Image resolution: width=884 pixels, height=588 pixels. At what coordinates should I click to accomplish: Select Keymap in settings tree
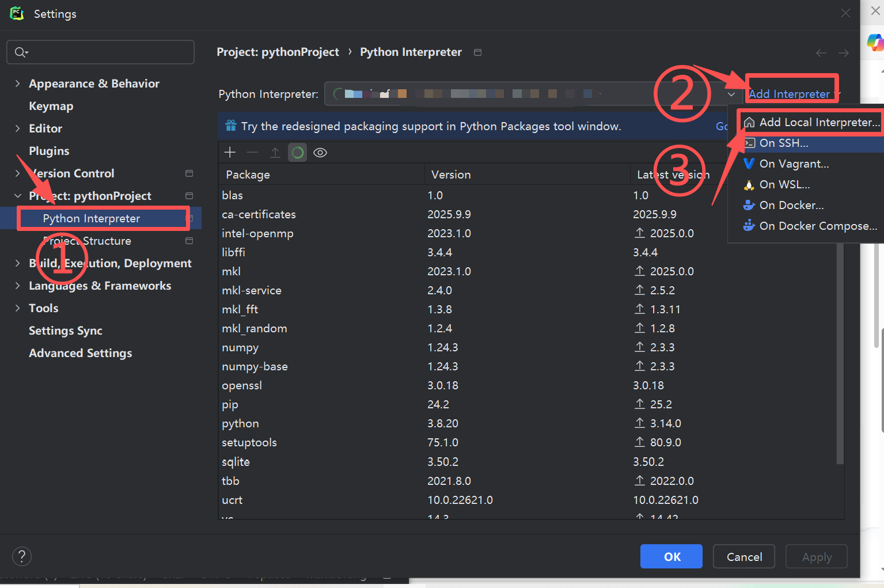[x=51, y=106]
